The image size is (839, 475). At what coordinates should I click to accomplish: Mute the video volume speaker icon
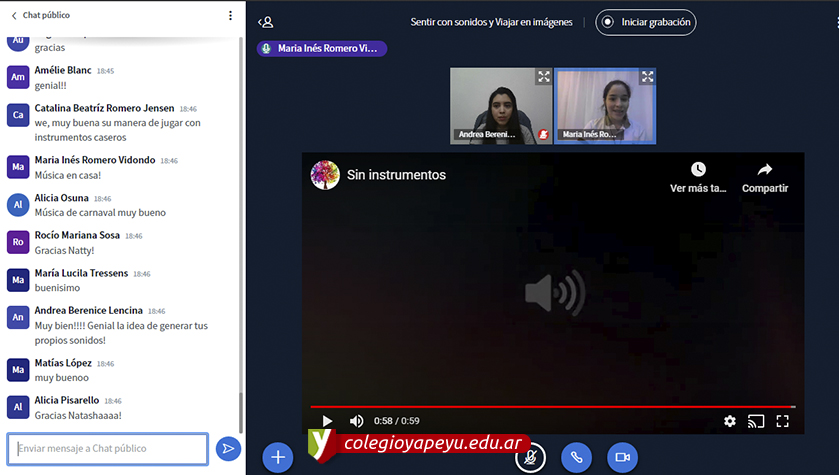356,421
